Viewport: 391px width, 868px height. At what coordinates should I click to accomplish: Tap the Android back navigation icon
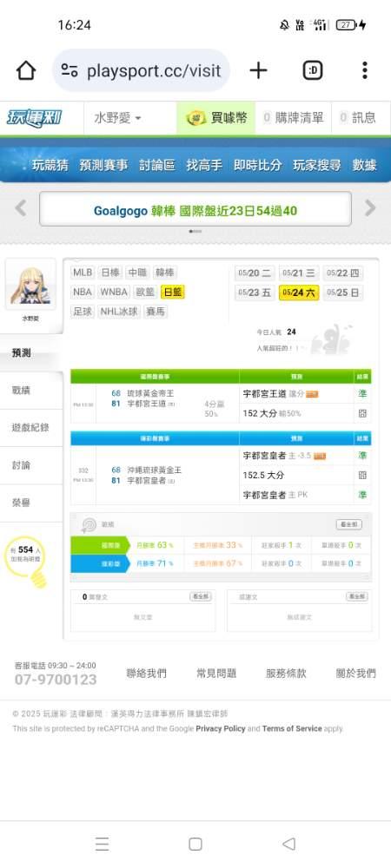288,844
